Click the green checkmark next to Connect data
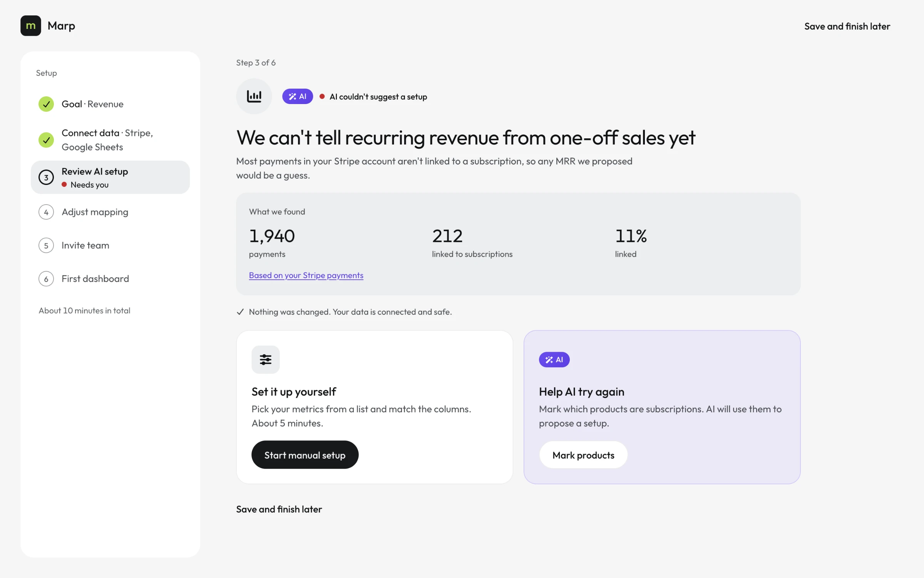This screenshot has height=578, width=924. 46,140
